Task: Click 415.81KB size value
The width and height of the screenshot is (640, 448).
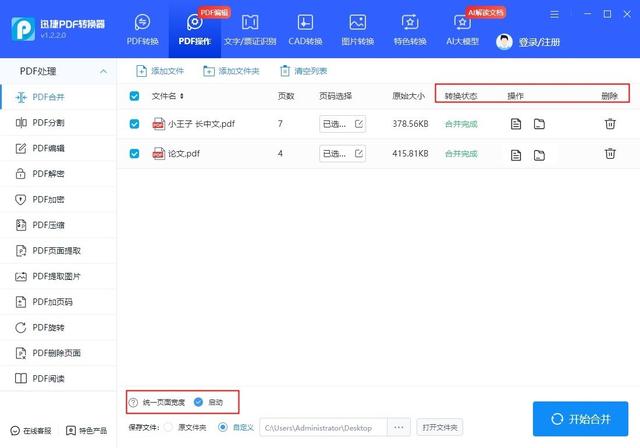Action: pos(410,153)
